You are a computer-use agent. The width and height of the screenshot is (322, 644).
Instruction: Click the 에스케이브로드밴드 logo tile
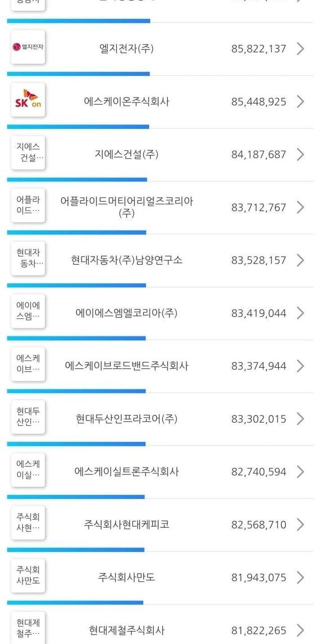click(x=28, y=364)
